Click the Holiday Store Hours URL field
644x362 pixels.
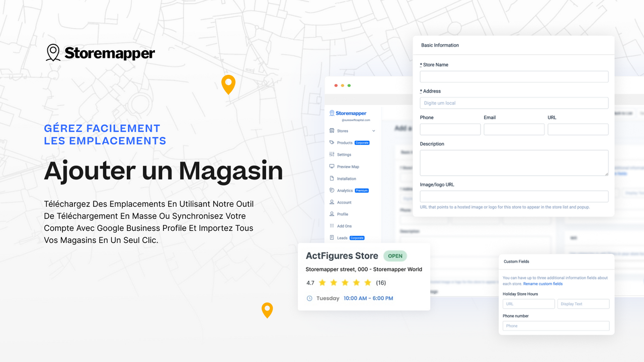point(529,304)
